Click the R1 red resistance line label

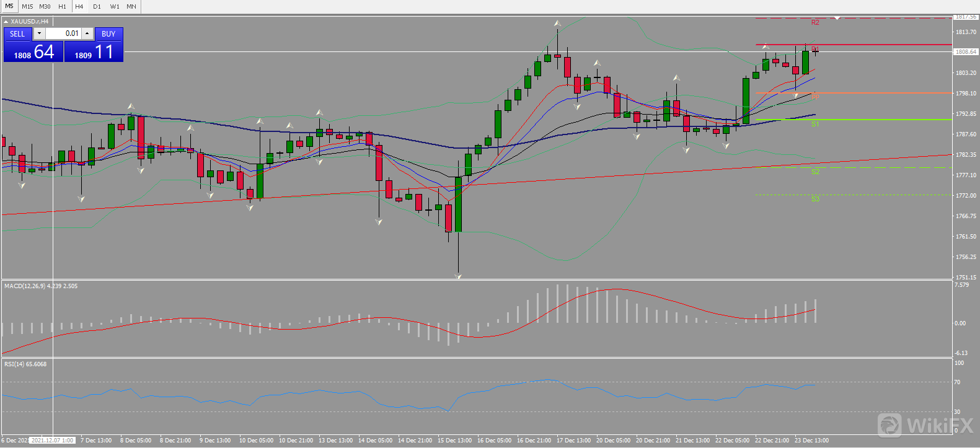(815, 49)
